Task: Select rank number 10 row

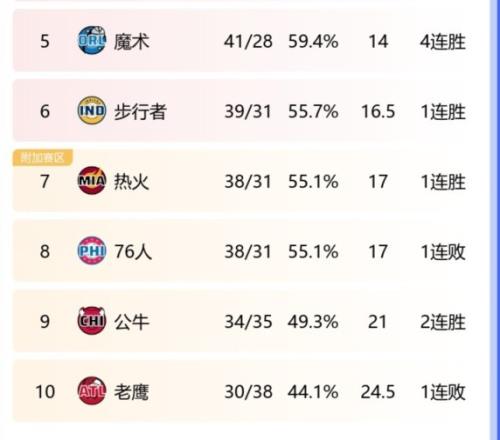Action: pyautogui.click(x=242, y=391)
